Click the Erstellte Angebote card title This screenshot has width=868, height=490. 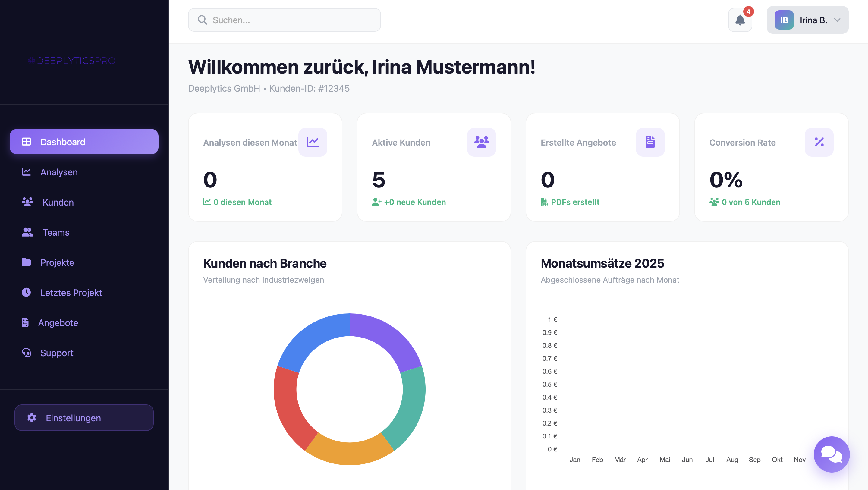coord(578,142)
